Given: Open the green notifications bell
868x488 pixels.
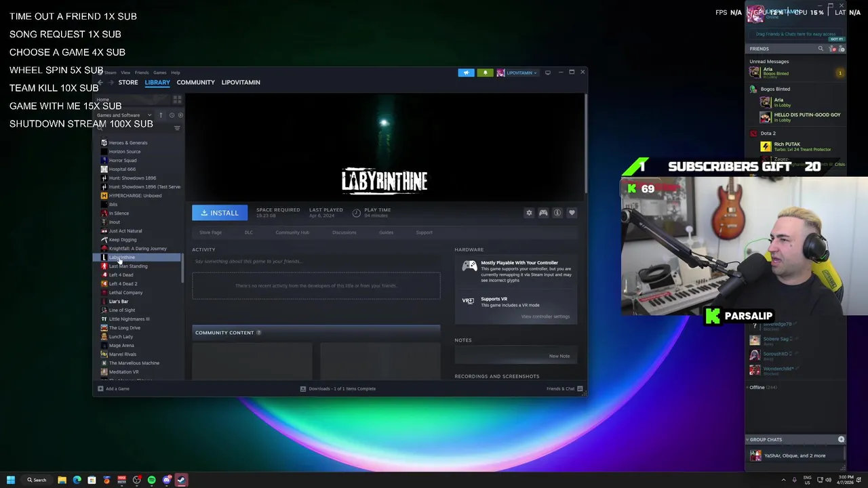Looking at the screenshot, I should pyautogui.click(x=485, y=73).
